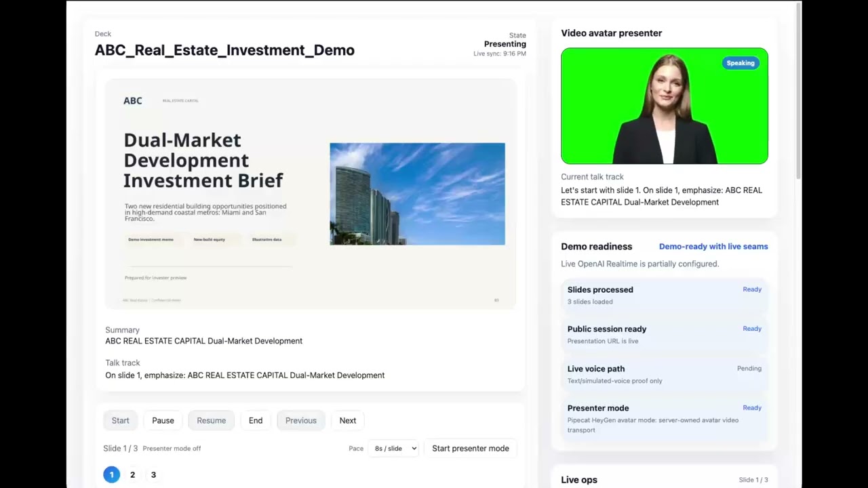
Task: Select the Presenter mode readiness row
Action: click(665, 418)
